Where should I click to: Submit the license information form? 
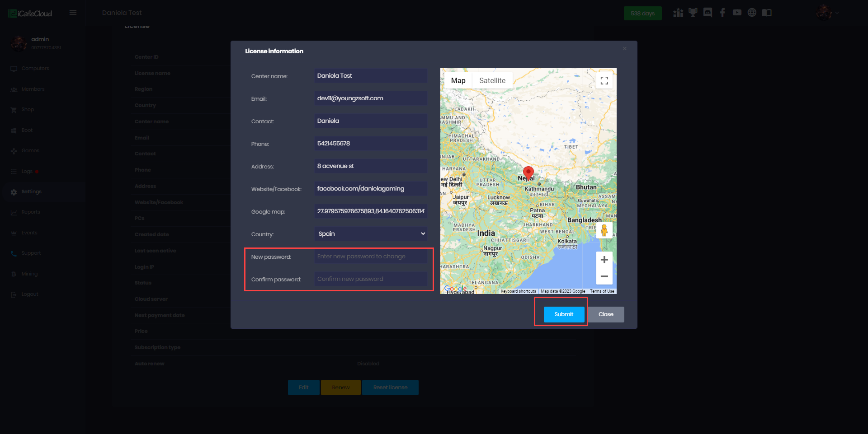coord(564,314)
